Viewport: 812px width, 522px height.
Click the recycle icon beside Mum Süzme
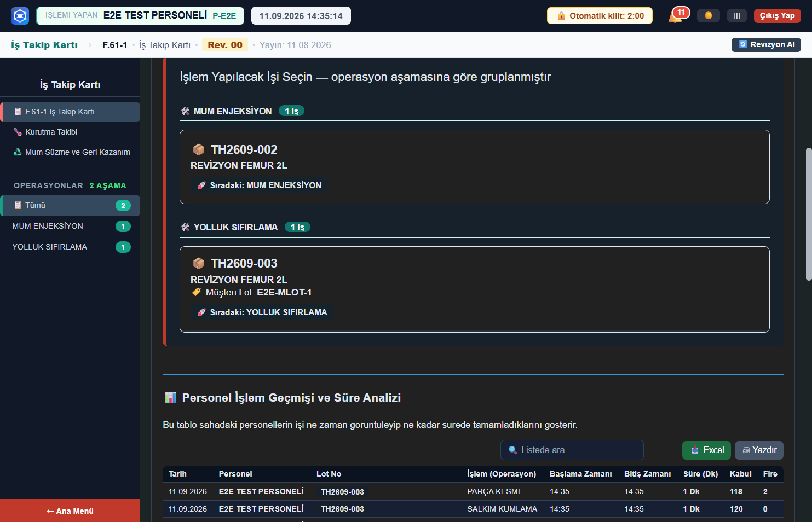pos(18,152)
